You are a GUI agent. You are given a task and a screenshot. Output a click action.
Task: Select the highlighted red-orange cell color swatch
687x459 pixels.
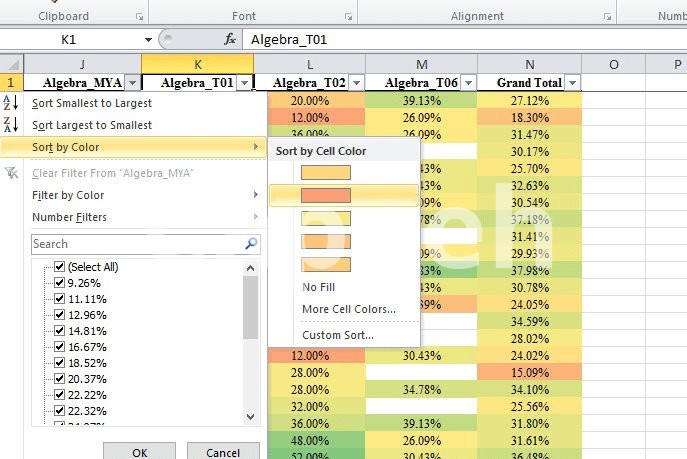(x=326, y=195)
